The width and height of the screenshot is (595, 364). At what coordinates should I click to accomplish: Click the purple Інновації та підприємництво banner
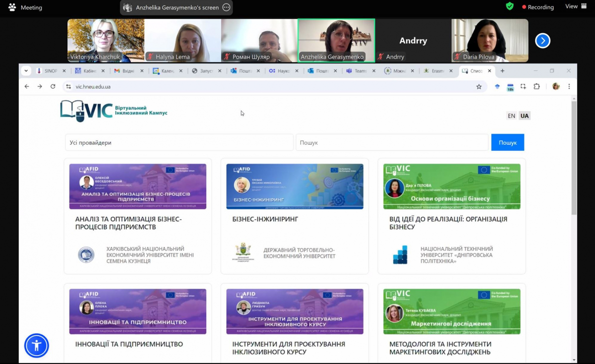tap(138, 311)
